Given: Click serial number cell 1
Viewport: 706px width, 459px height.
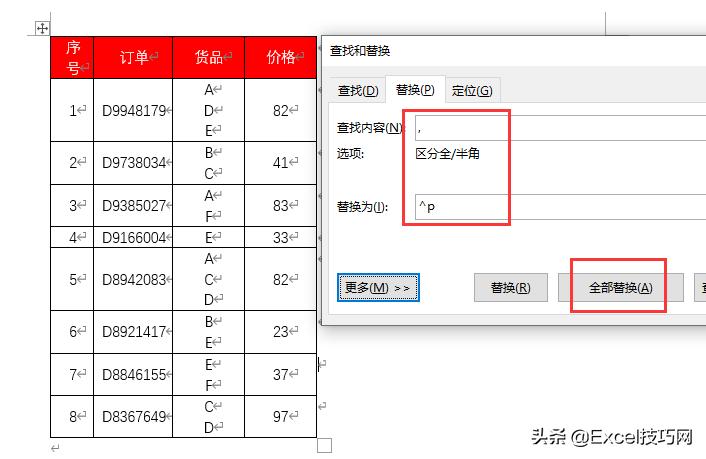Looking at the screenshot, I should coord(72,110).
